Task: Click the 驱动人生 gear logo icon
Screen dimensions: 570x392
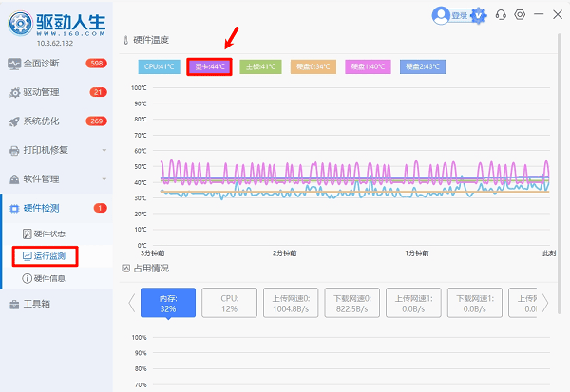Action: 20,24
